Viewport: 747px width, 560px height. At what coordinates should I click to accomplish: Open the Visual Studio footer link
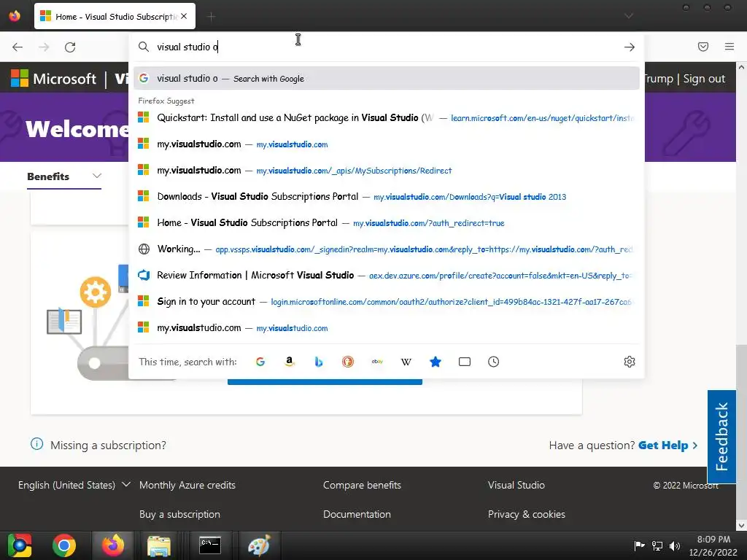[x=516, y=485]
